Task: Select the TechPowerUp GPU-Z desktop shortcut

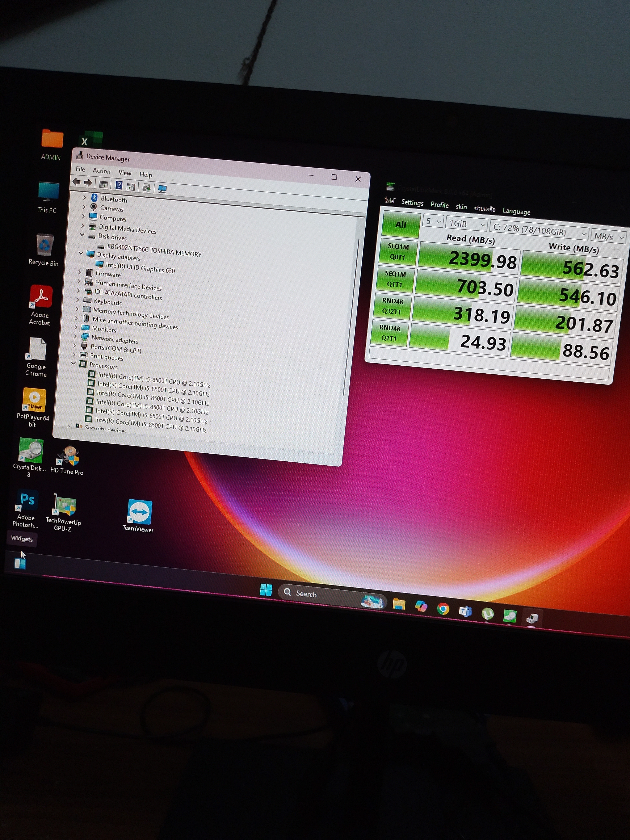Action: [x=63, y=512]
